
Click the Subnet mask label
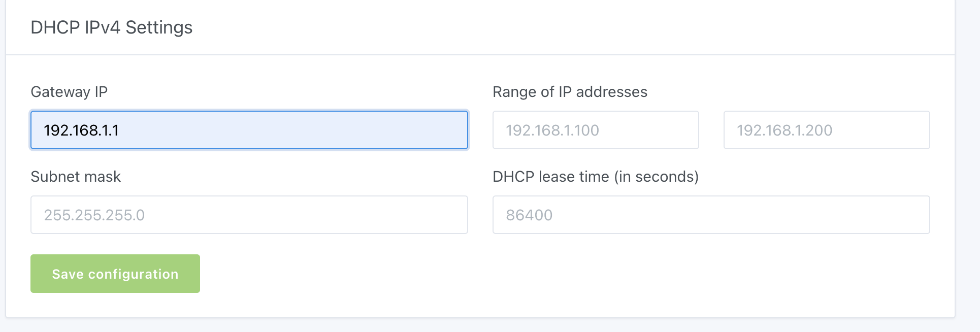click(x=76, y=177)
